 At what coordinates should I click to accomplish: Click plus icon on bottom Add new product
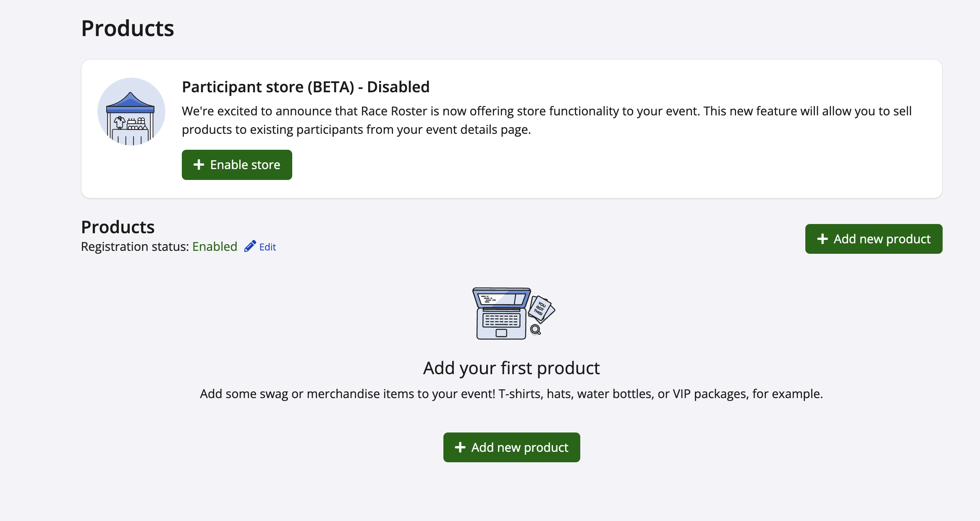(460, 448)
